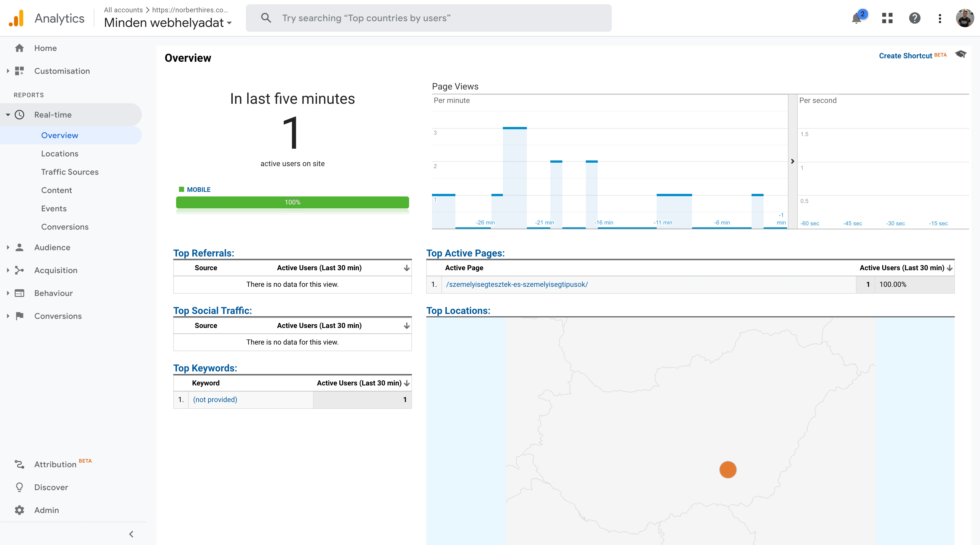Select the Traffic Sources menu item

(70, 172)
